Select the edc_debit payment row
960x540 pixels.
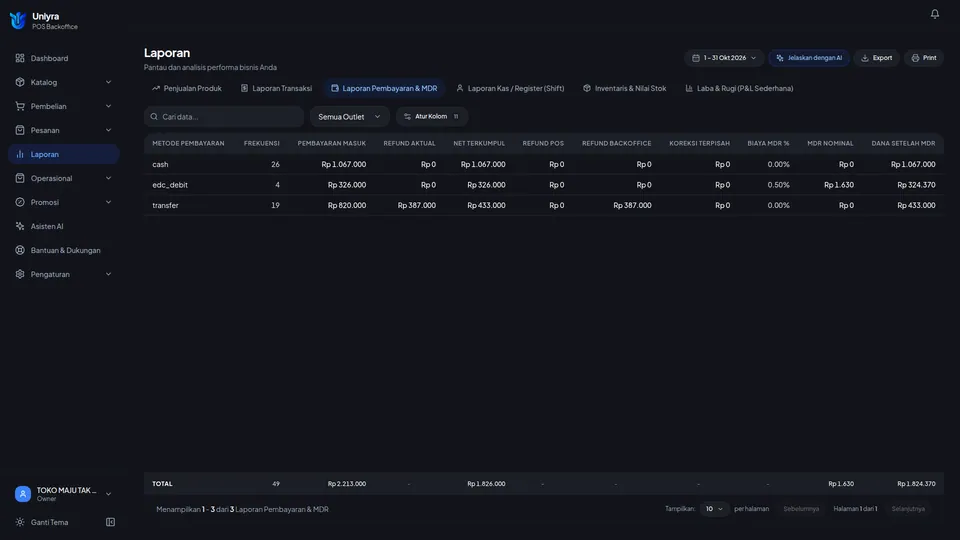click(x=544, y=185)
